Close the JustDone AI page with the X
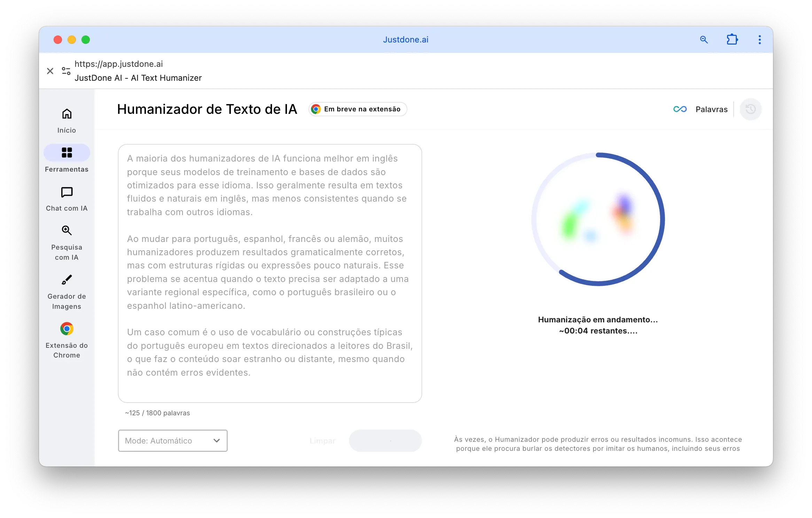 [x=50, y=71]
